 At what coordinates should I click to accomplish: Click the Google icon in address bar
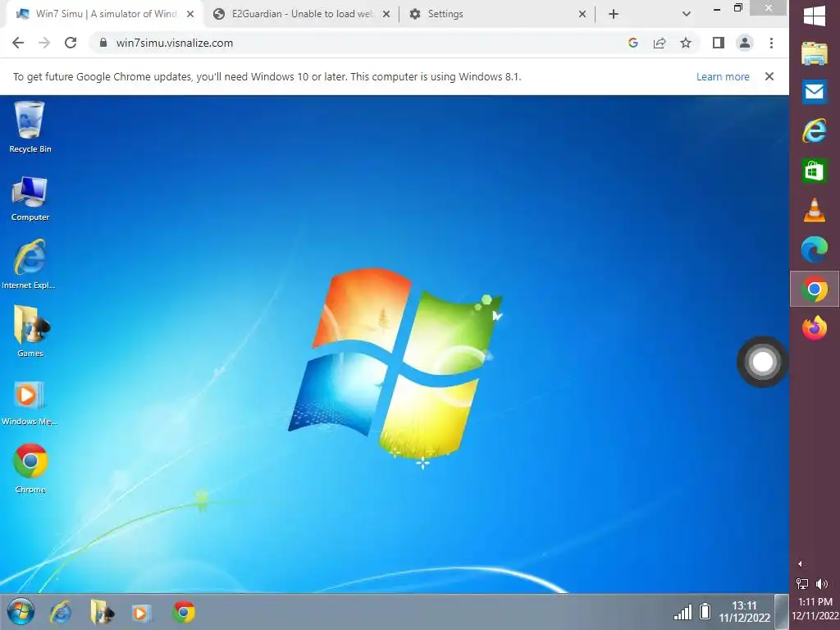point(633,43)
